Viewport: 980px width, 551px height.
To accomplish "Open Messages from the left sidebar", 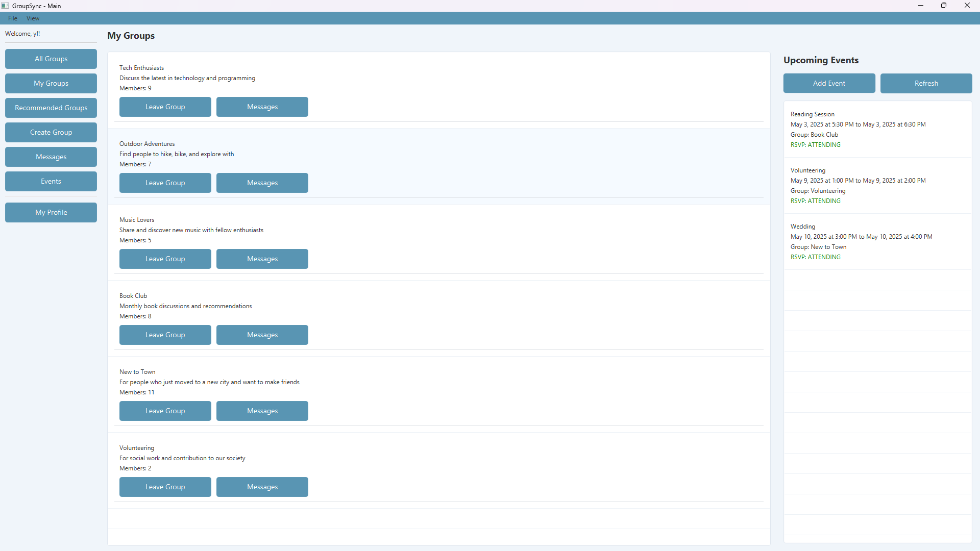I will 51,157.
